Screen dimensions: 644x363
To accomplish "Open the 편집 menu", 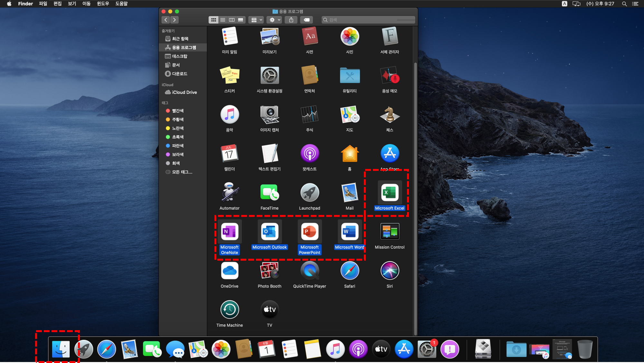I will tap(57, 4).
